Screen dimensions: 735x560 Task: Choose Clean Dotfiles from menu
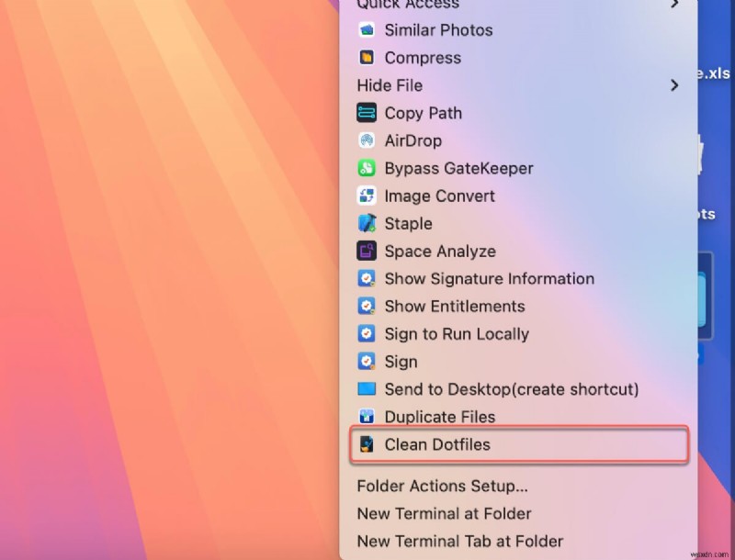tap(518, 444)
